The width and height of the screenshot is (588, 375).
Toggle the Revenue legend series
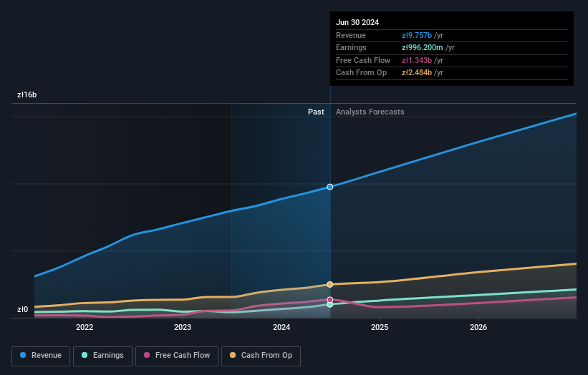(x=41, y=356)
